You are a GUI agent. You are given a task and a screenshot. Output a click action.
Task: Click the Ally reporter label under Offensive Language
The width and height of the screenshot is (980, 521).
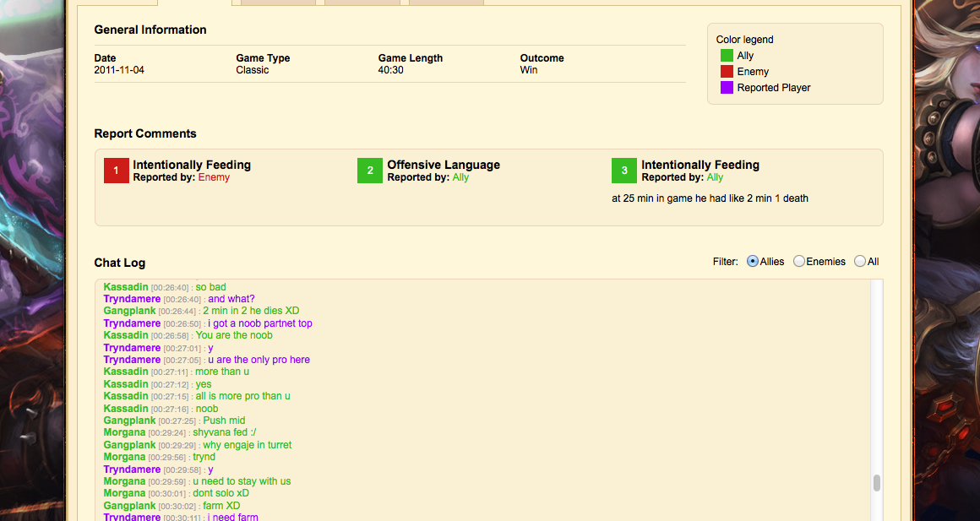(x=460, y=177)
